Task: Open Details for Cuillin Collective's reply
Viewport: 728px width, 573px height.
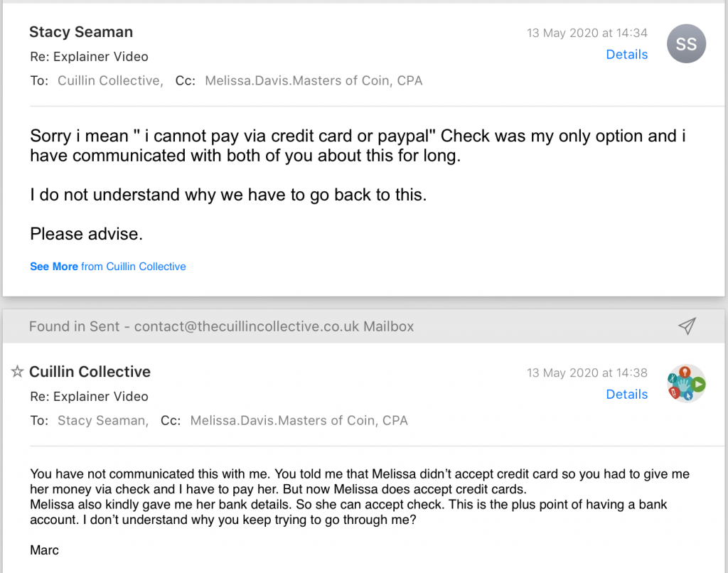Action: 626,395
